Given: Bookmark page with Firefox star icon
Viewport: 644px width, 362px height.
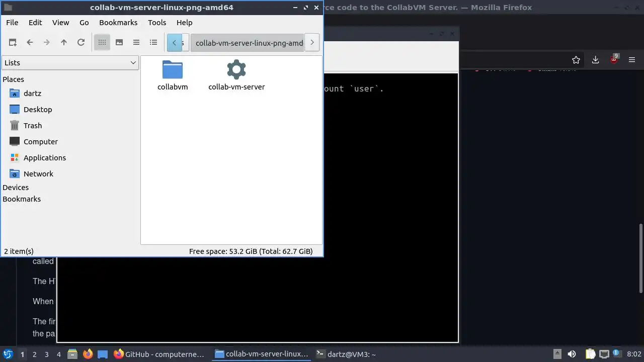Looking at the screenshot, I should click(x=576, y=60).
